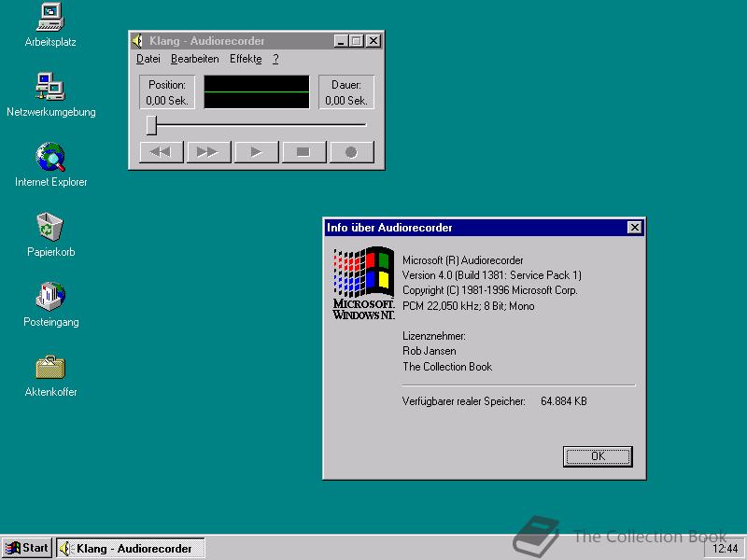Screen dimensions: 747x560
Task: Click the memory value '64.884 KB'
Action: pyautogui.click(x=564, y=401)
